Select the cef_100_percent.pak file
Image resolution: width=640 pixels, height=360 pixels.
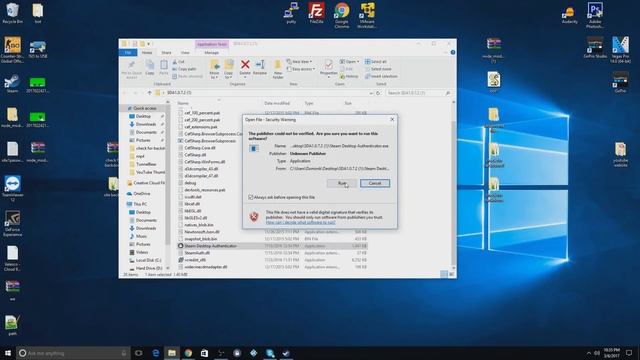coord(202,113)
